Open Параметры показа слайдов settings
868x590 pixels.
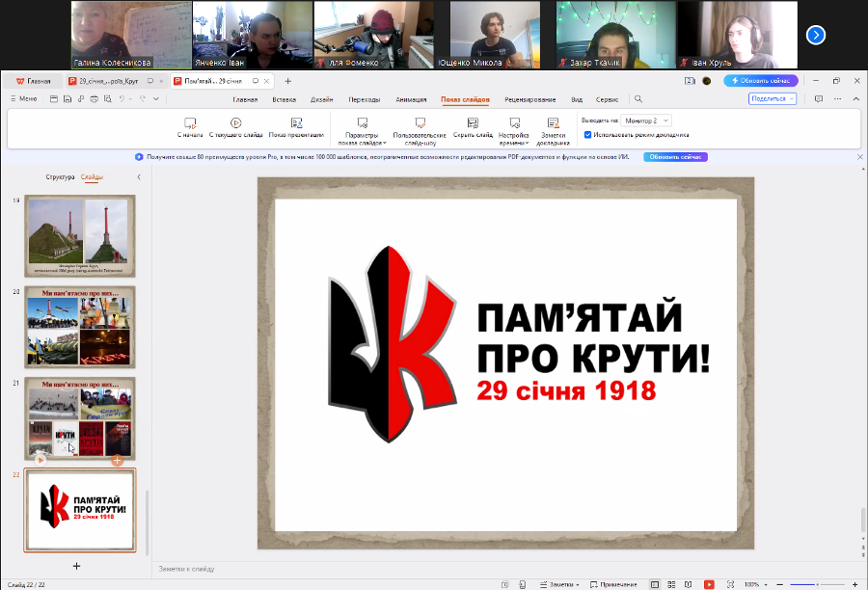pos(362,131)
